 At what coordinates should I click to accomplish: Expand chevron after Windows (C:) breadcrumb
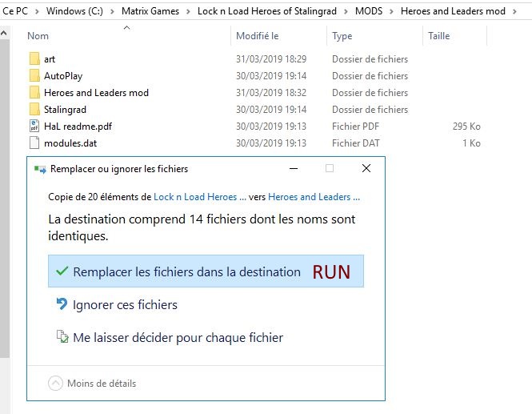[112, 11]
